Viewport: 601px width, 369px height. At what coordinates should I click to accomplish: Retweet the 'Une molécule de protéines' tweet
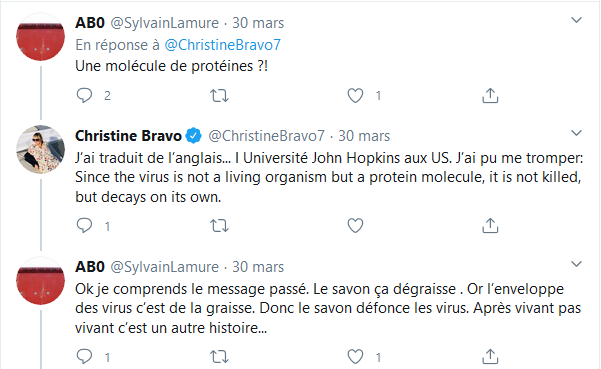pyautogui.click(x=220, y=95)
